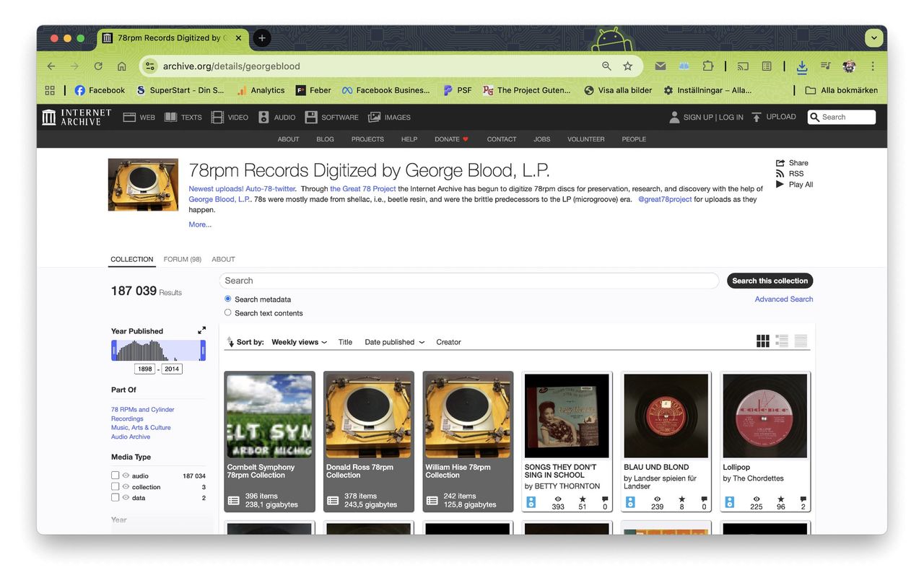Open the Audio media section icon
This screenshot has height=583, width=924.
(263, 117)
